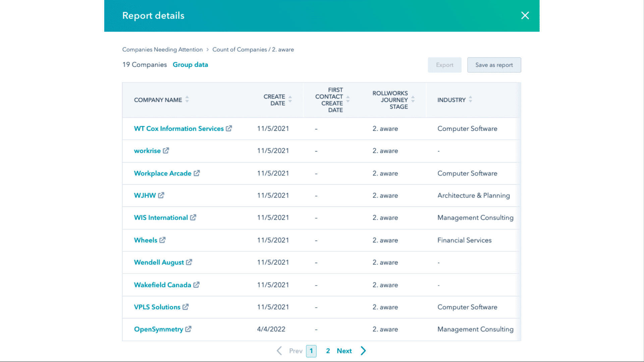The height and width of the screenshot is (362, 644).
Task: Open external link icon next to Wakefield Canada
Action: [x=196, y=285]
